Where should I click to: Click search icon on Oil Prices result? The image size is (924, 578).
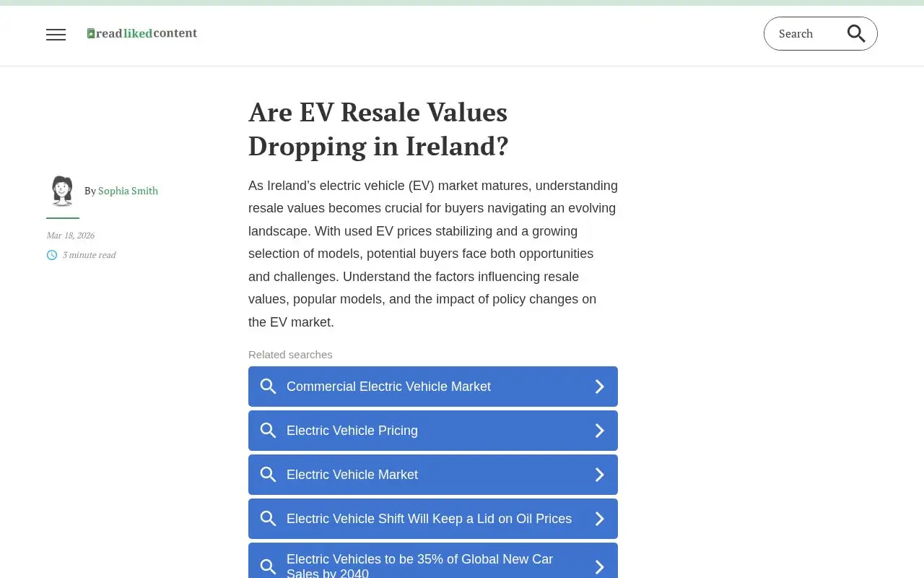point(268,519)
